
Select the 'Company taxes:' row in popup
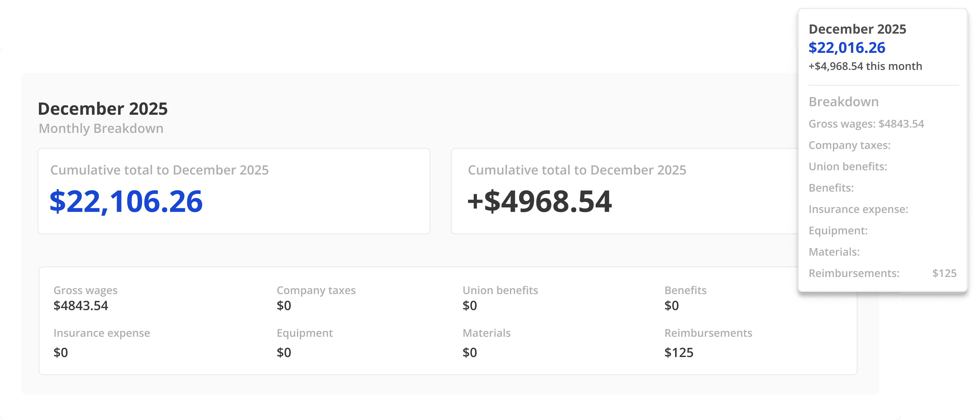click(x=849, y=145)
